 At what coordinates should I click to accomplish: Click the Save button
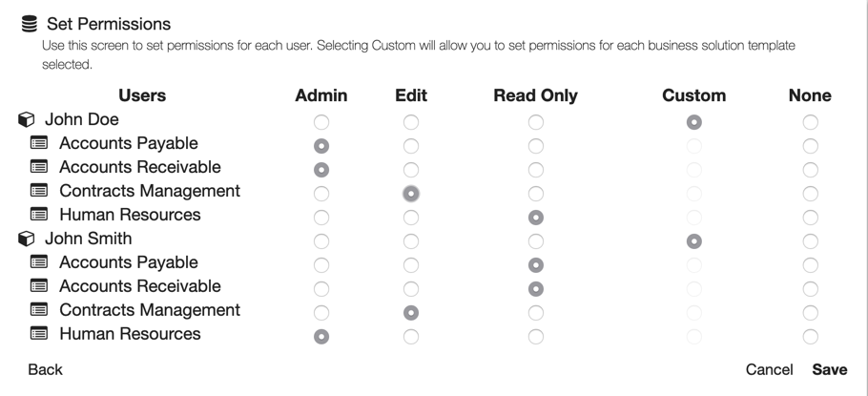pyautogui.click(x=829, y=369)
